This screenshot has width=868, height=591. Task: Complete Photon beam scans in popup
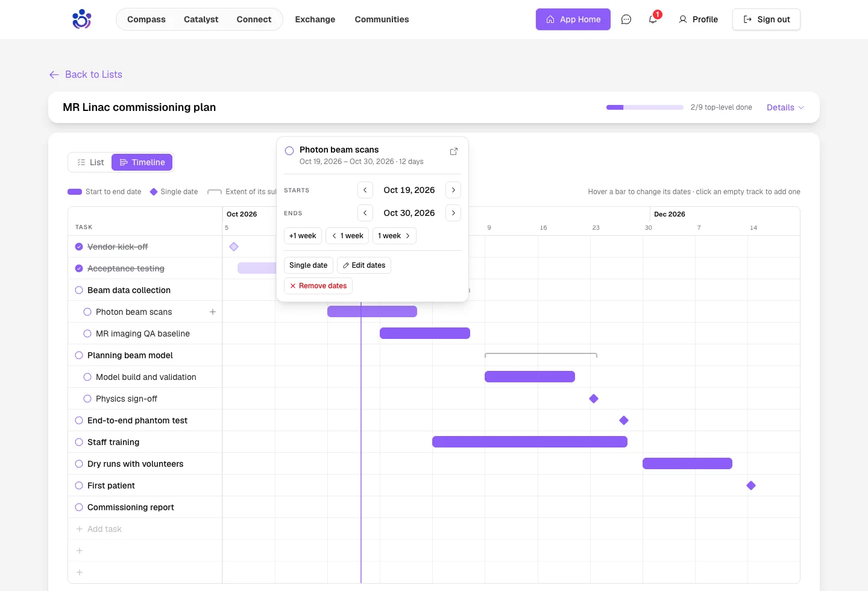point(289,151)
